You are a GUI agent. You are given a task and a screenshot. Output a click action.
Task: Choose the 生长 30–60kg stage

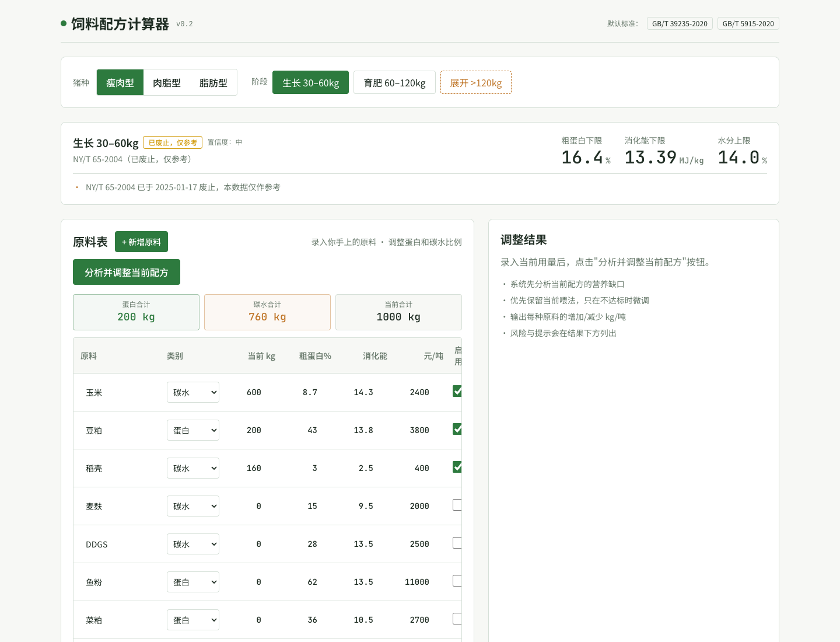(x=310, y=82)
